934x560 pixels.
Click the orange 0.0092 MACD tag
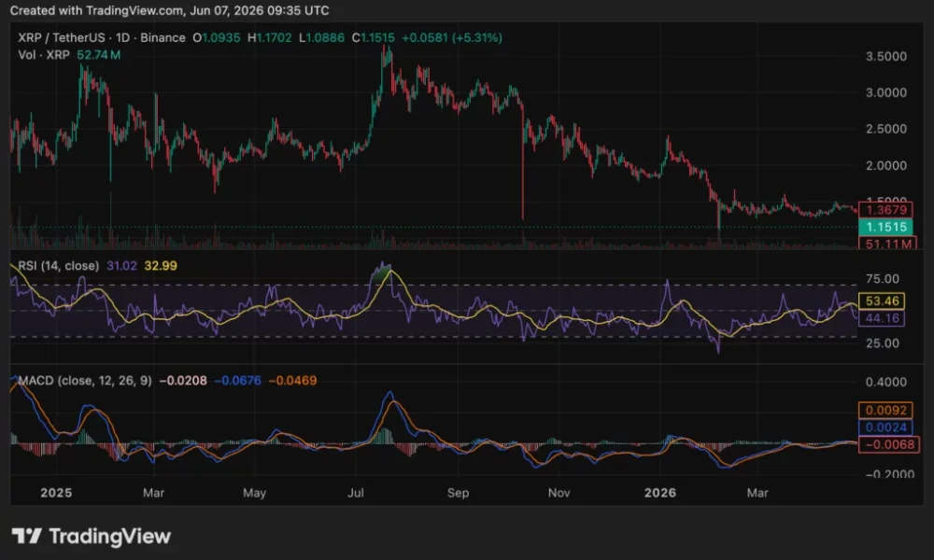click(885, 410)
